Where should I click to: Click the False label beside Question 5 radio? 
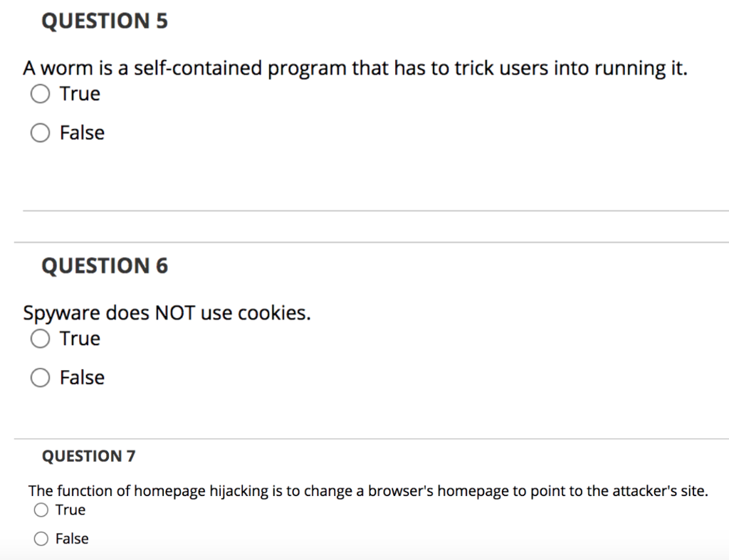pyautogui.click(x=84, y=132)
